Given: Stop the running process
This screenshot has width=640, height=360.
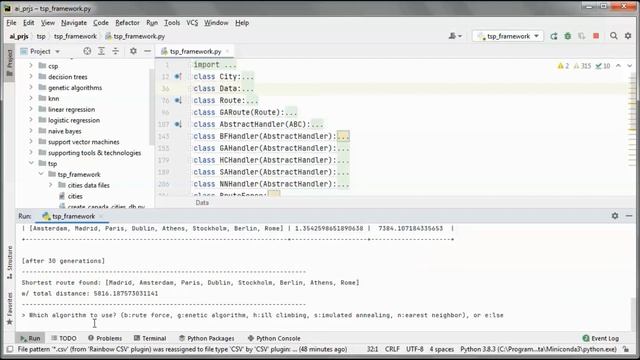Looking at the screenshot, I should (596, 36).
